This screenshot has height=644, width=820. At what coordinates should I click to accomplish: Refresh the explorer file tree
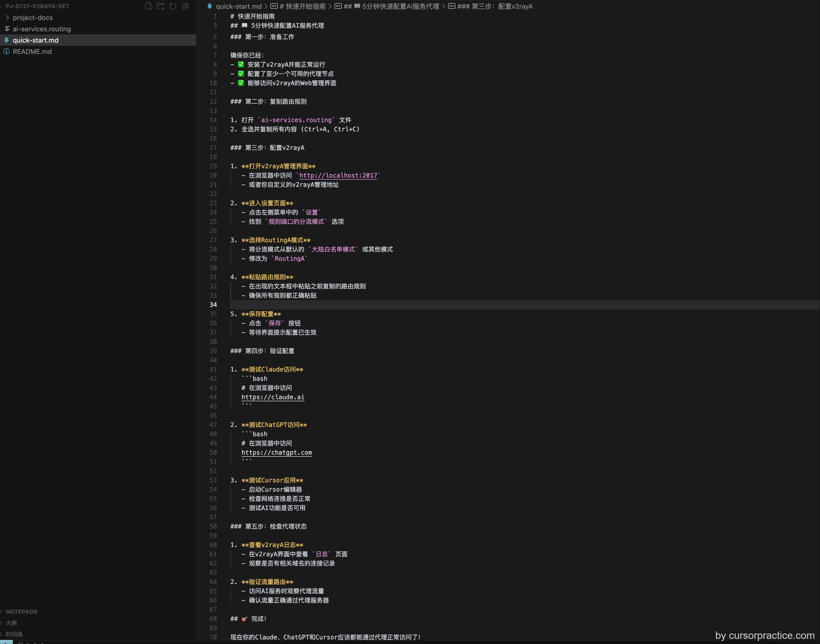173,6
